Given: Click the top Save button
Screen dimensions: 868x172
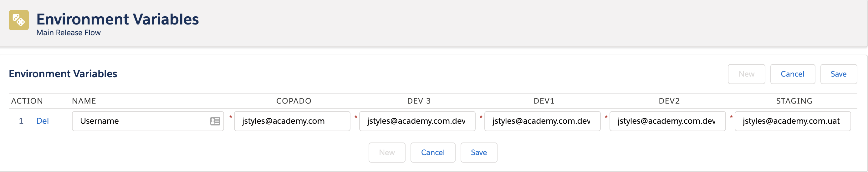Looking at the screenshot, I should 838,74.
